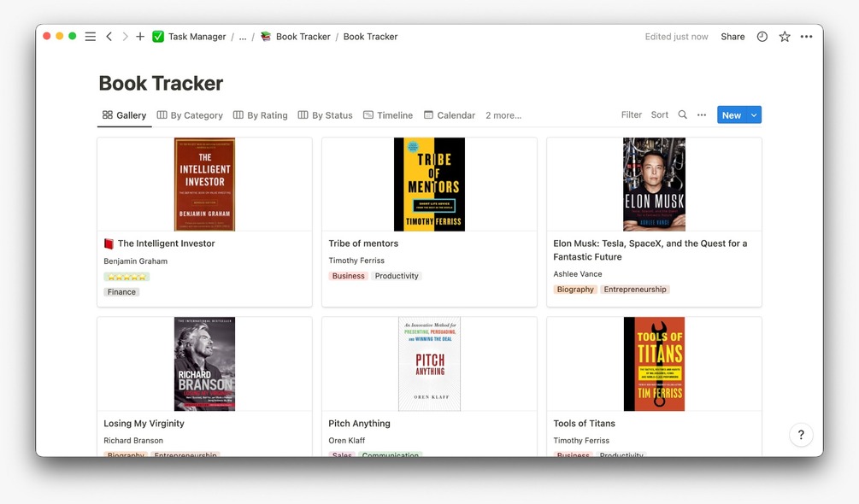The width and height of the screenshot is (859, 504).
Task: Click the Edited just now label
Action: click(677, 37)
